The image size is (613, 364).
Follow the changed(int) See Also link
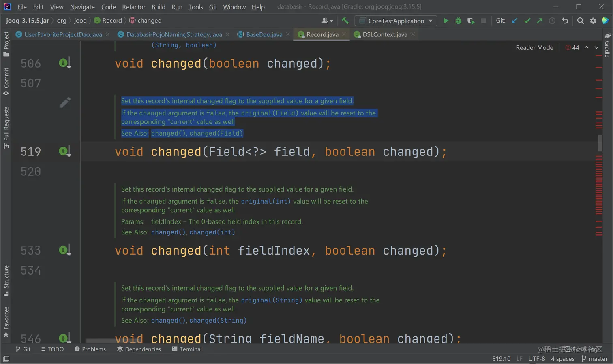pos(212,232)
